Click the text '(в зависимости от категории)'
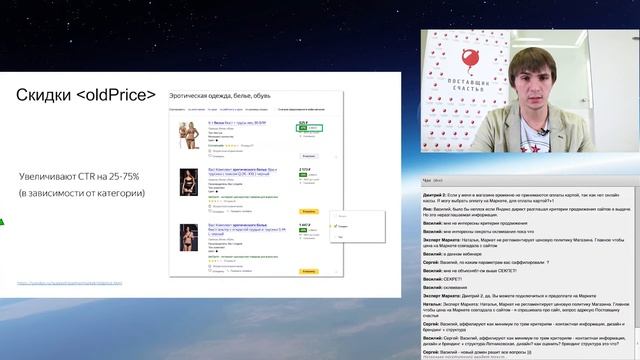The width and height of the screenshot is (640, 360). coord(82,193)
